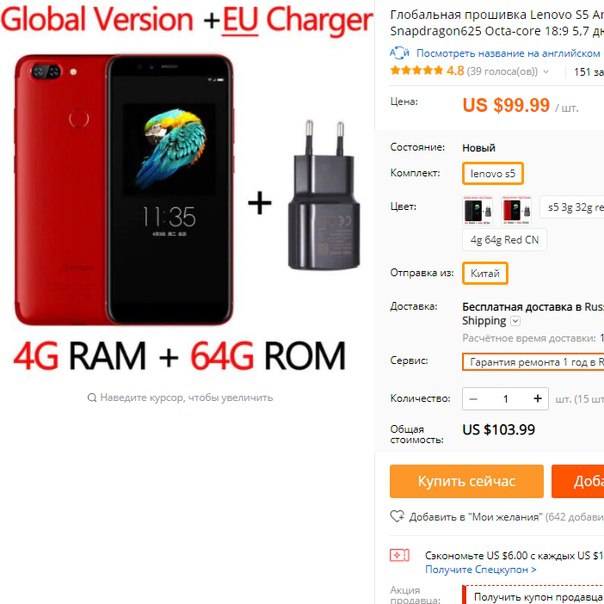This screenshot has height=604, width=604.
Task: Select the Гарантия ремонта 1 год service option
Action: pos(533,362)
